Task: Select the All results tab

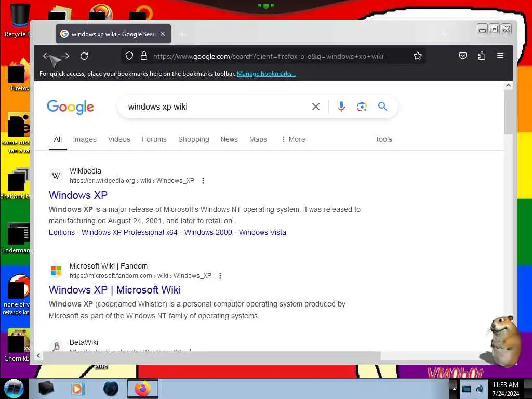Action: (58, 139)
